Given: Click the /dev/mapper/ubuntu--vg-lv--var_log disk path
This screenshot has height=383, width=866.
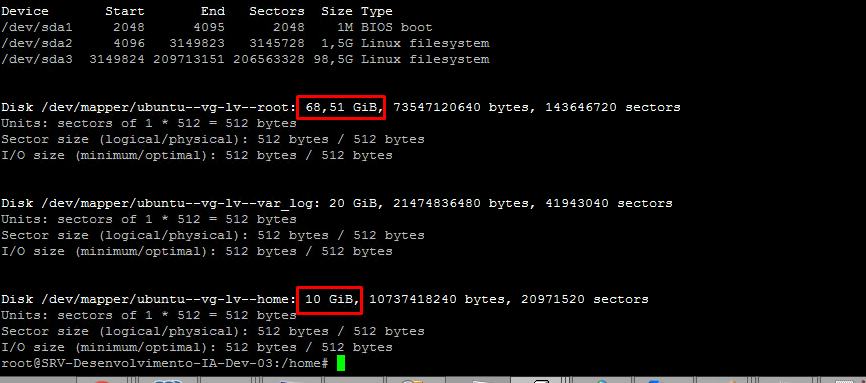Looking at the screenshot, I should 177,203.
